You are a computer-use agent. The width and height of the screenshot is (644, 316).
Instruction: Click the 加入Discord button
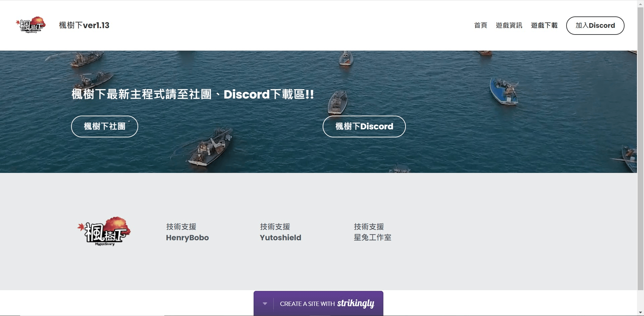pyautogui.click(x=595, y=25)
